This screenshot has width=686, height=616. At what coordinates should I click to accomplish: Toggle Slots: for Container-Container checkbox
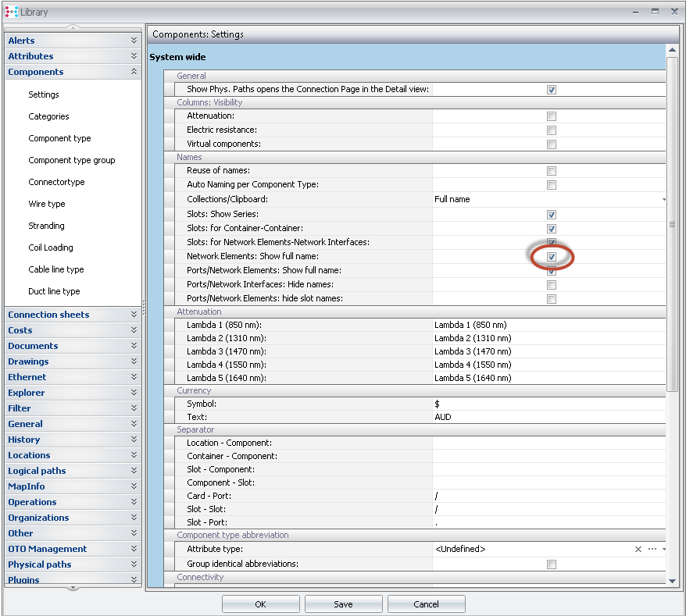552,229
